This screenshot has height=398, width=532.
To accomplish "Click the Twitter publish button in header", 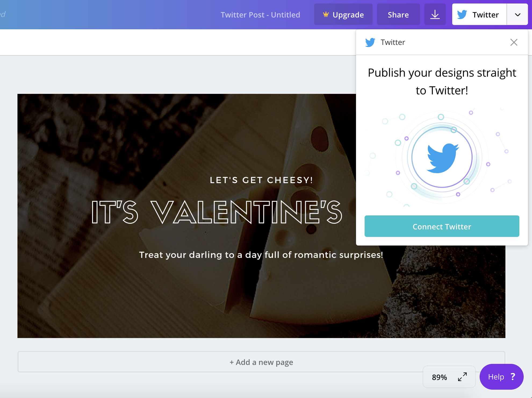I will [479, 15].
